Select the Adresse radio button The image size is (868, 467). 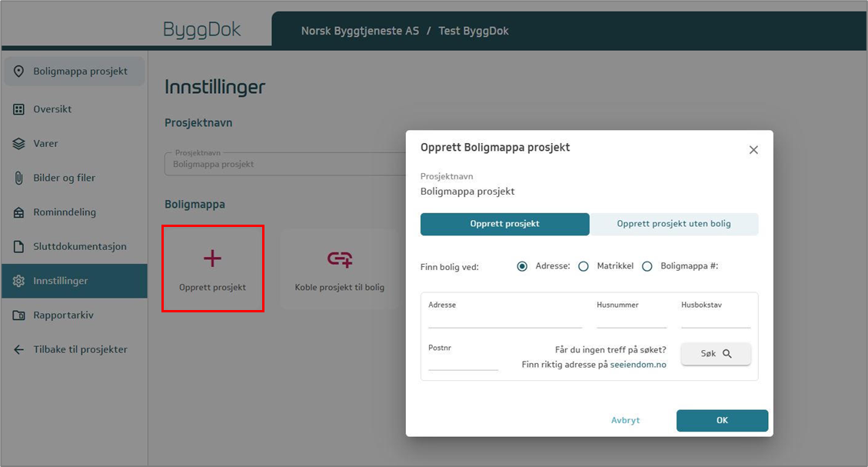click(522, 266)
